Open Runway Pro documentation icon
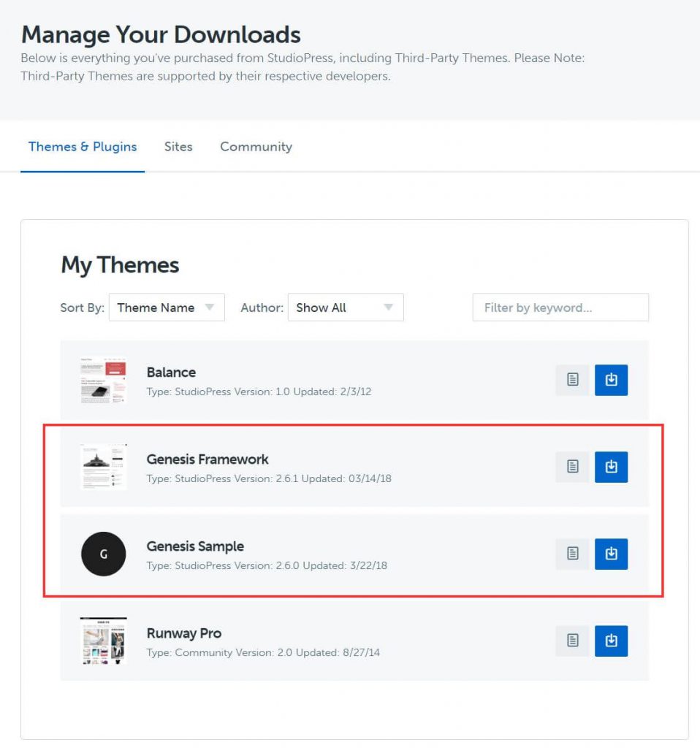The width and height of the screenshot is (700, 748). pyautogui.click(x=572, y=641)
